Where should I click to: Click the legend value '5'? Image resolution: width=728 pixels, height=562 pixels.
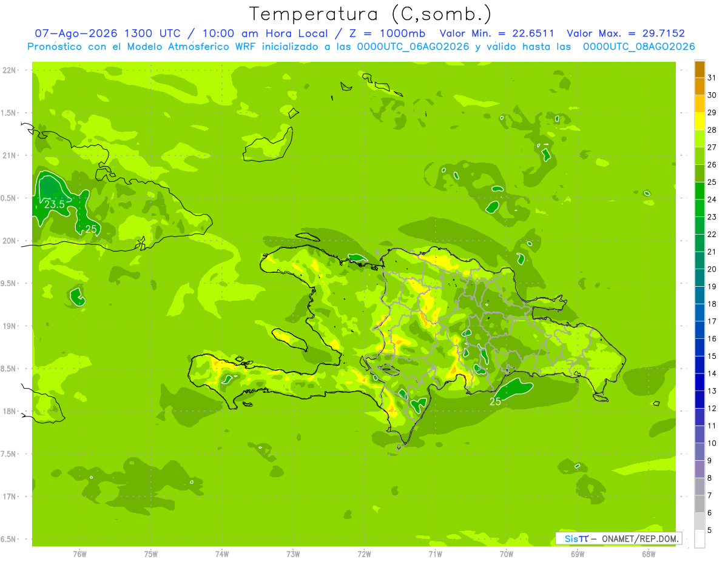(x=710, y=530)
